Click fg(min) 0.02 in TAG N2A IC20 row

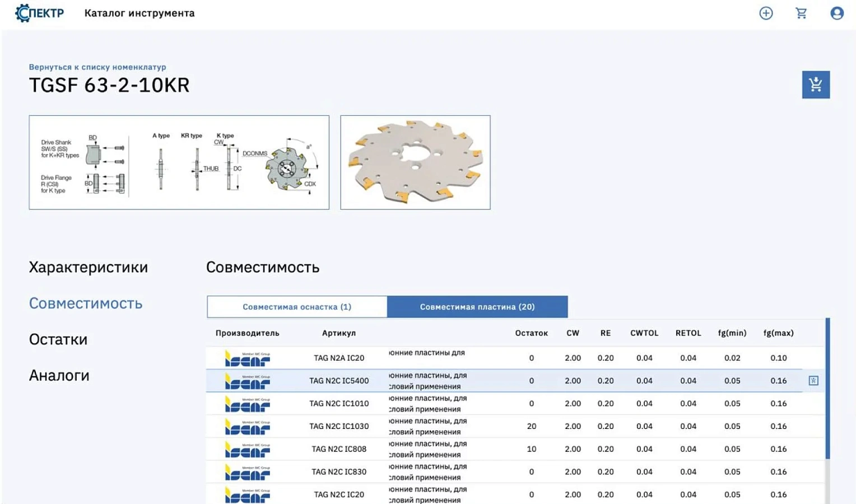point(732,358)
